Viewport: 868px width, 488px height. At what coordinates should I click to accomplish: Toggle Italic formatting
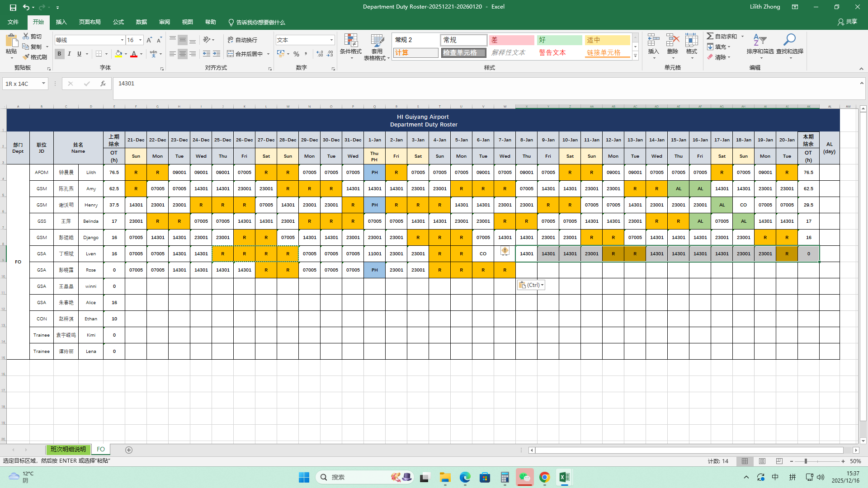[69, 54]
